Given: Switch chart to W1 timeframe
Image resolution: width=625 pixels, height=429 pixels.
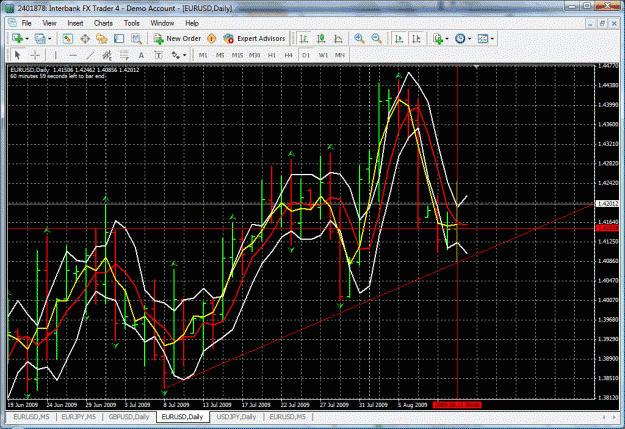Looking at the screenshot, I should coord(323,55).
